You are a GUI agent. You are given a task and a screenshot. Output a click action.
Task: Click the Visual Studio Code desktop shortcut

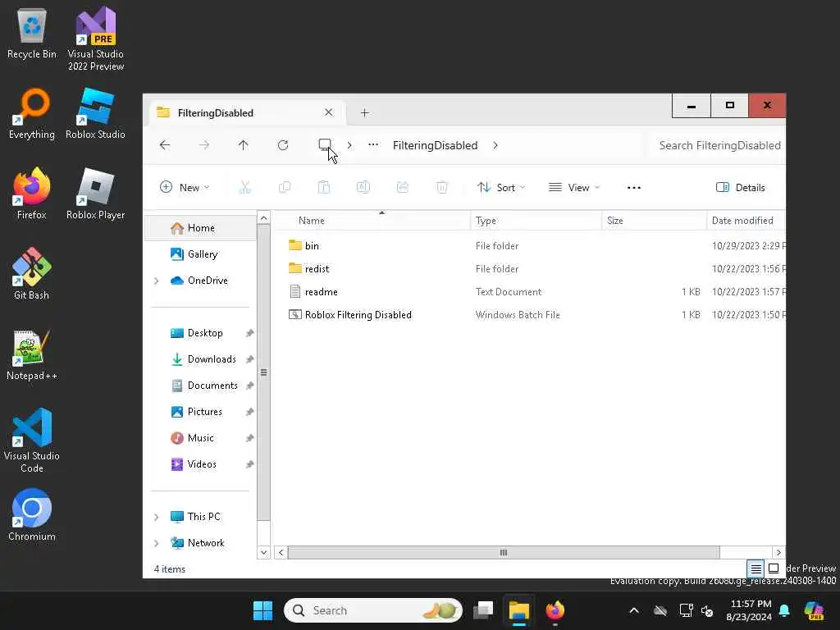(32, 441)
